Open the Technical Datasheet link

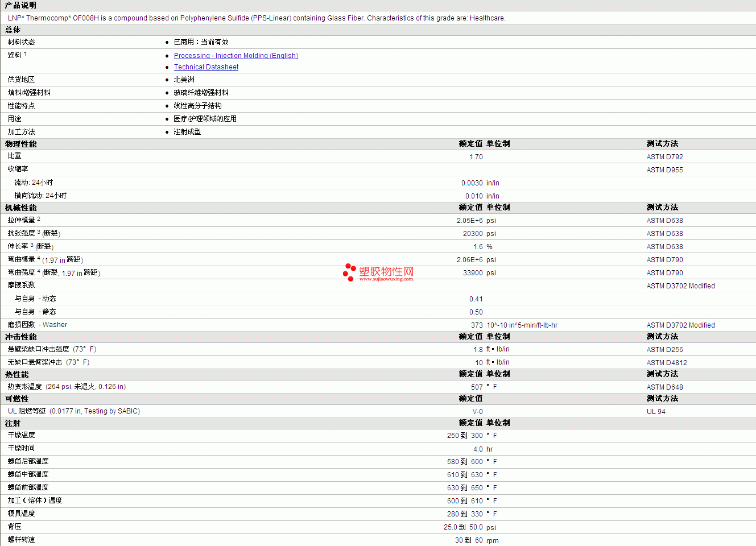[206, 67]
